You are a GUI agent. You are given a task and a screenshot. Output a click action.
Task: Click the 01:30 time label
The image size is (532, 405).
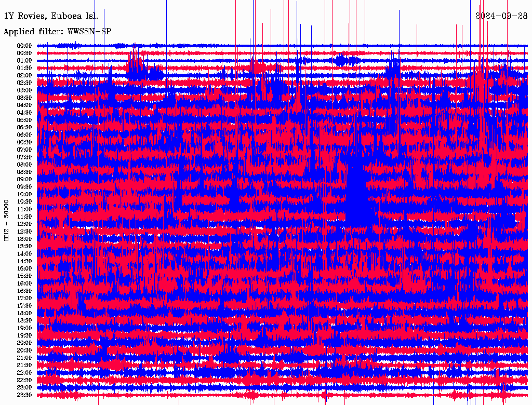click(x=24, y=68)
